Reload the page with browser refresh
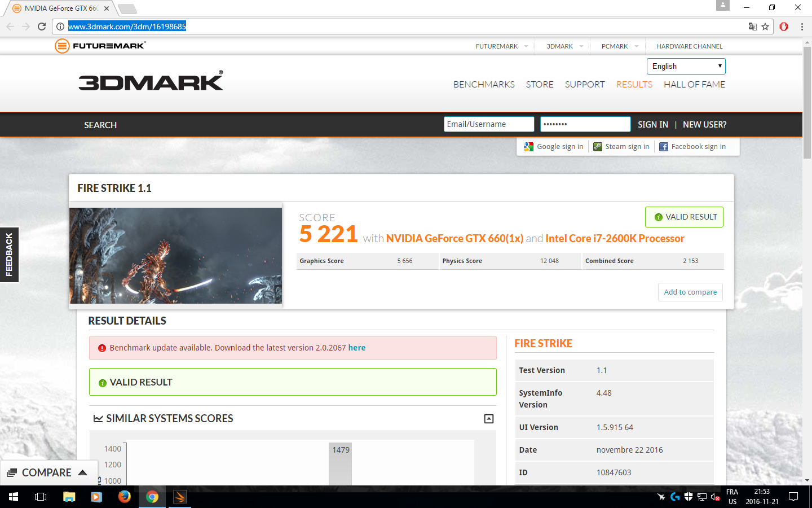 click(42, 27)
